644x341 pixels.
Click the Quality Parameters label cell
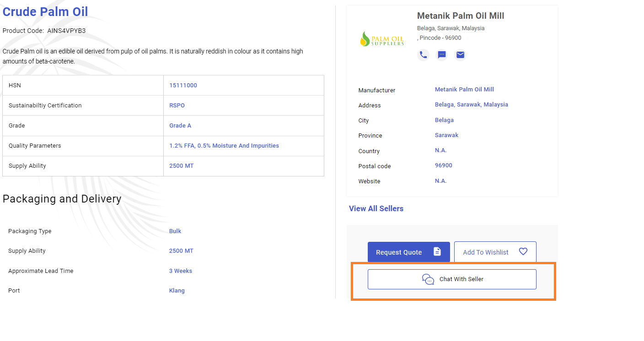click(x=83, y=146)
